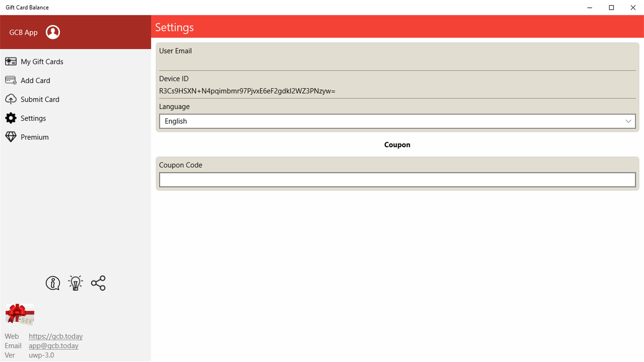Click the lightbulb tips icon
Screen dimensions: 644x362
tap(75, 283)
